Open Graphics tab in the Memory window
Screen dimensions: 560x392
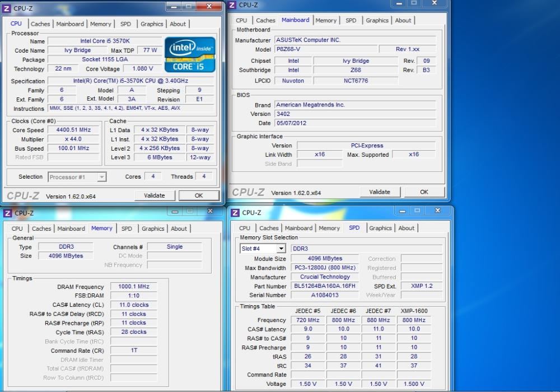pos(153,228)
